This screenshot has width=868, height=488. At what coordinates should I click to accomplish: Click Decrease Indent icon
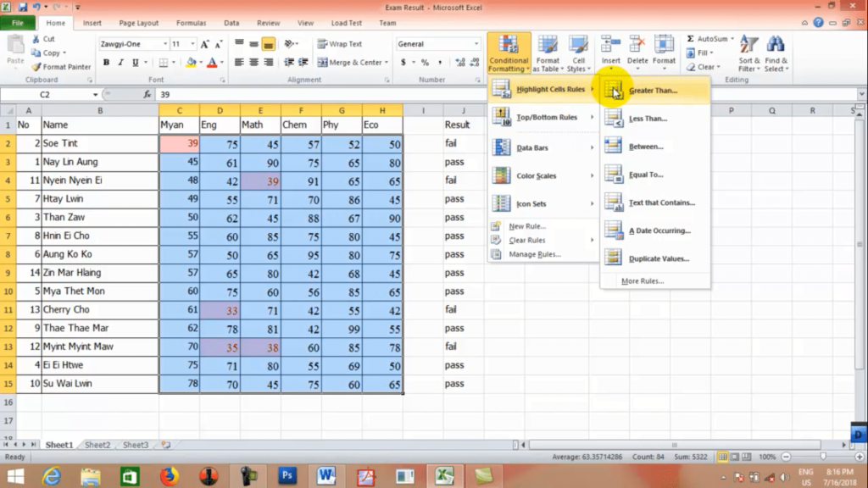pyautogui.click(x=289, y=63)
